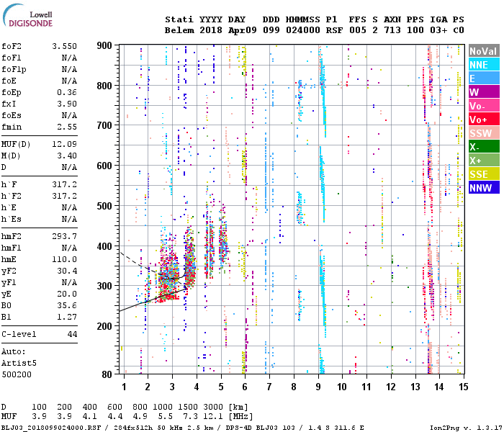Image resolution: width=504 pixels, height=432 pixels.
Task: Click the hmF2 value 293.7
Action: tap(65, 236)
